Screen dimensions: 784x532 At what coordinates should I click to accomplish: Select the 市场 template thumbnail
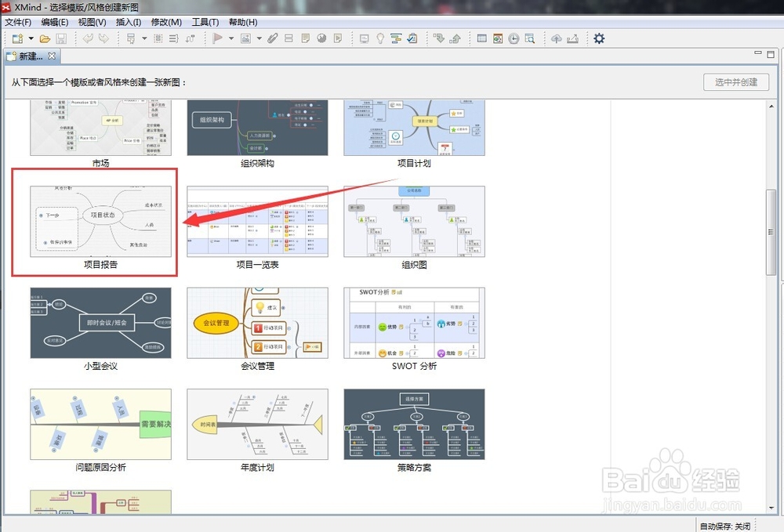[x=100, y=128]
